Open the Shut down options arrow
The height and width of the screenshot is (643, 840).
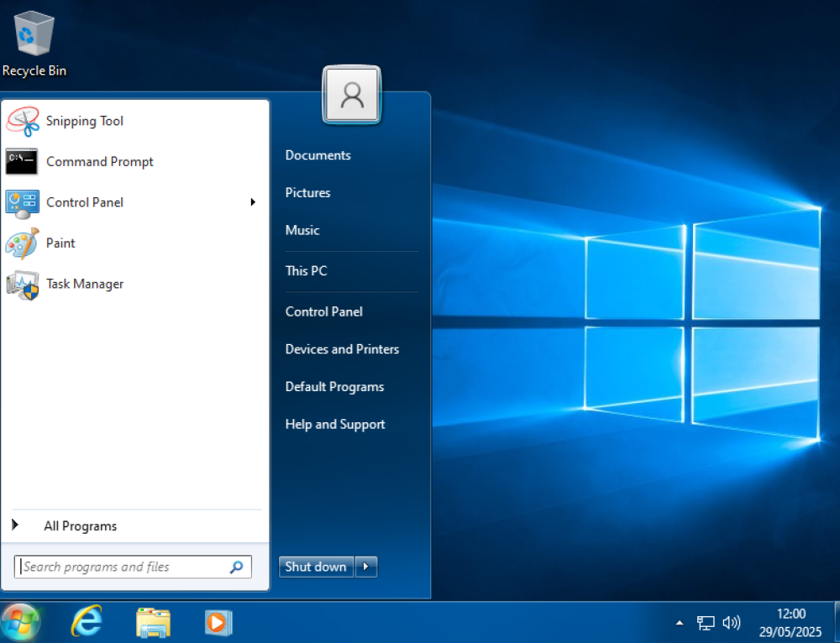coord(366,567)
